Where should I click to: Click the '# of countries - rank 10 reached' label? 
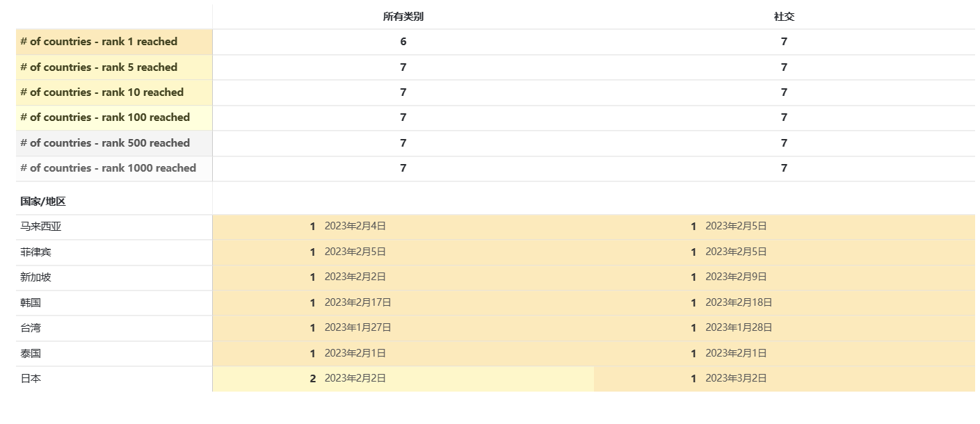pyautogui.click(x=102, y=92)
